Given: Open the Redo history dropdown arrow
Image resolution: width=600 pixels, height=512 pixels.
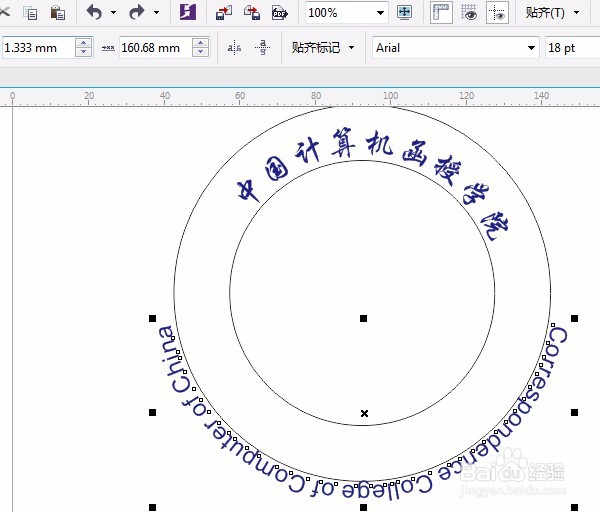Looking at the screenshot, I should point(157,13).
